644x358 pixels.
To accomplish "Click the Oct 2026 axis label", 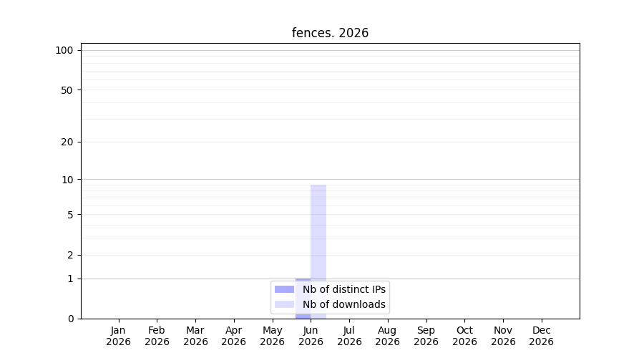I will pos(464,336).
